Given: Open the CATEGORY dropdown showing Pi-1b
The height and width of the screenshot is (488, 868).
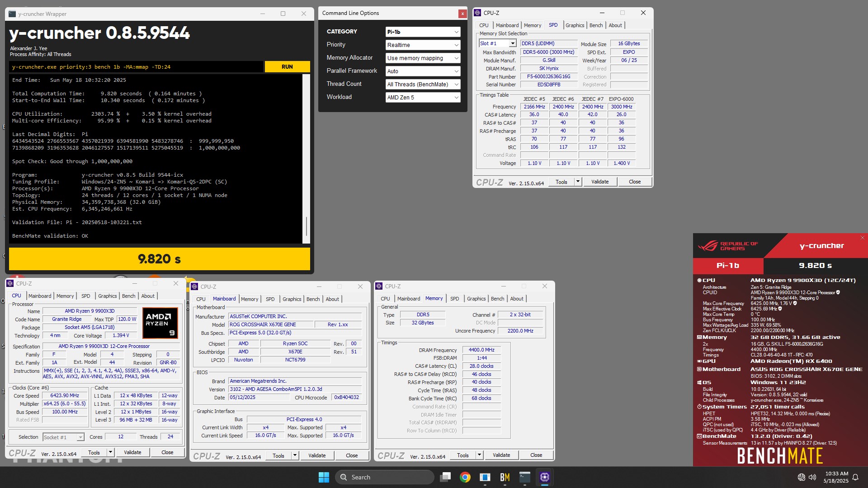Looking at the screenshot, I should 423,32.
